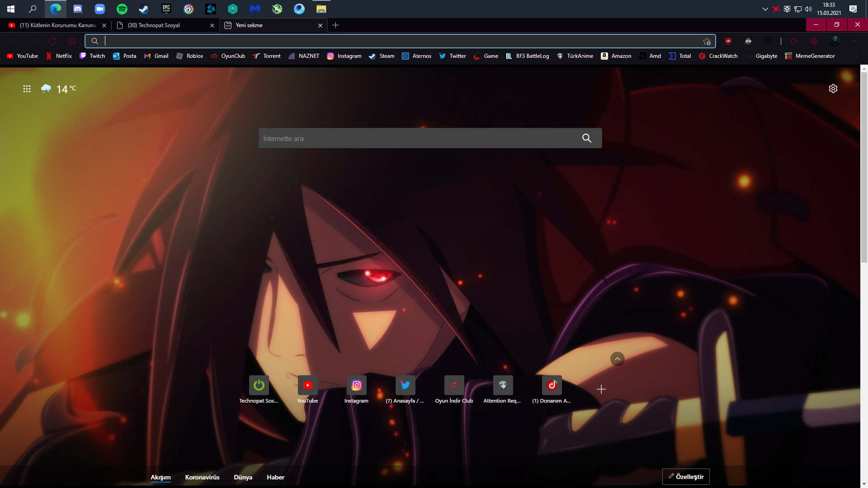
Task: Show hidden system tray icons
Action: pos(765,9)
